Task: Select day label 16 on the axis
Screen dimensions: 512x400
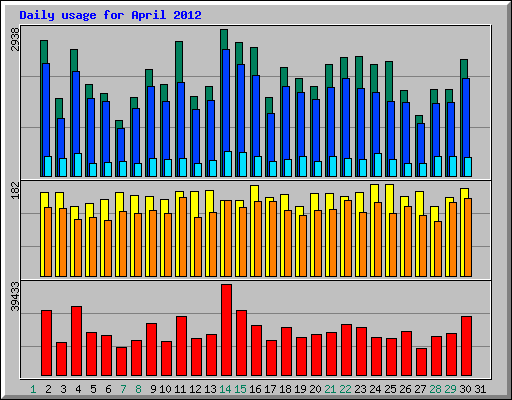Action: (255, 389)
